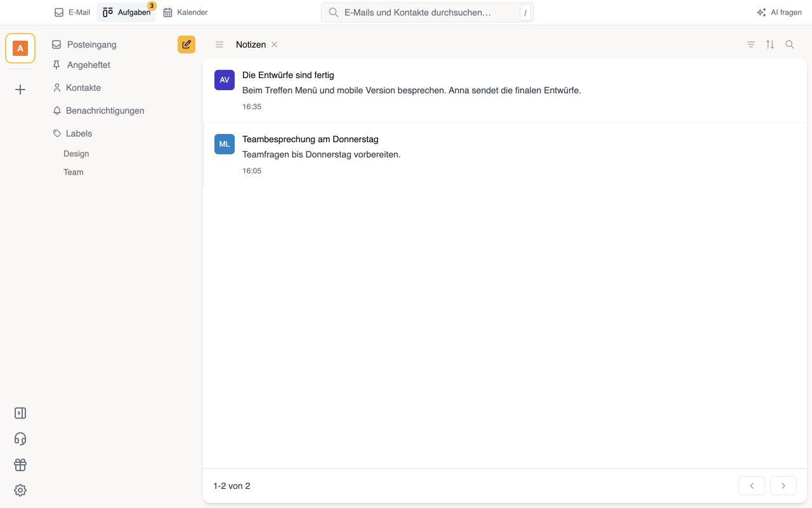Open the hamburger menu beside Notizen
Screen dimensions: 812x508
coord(219,44)
